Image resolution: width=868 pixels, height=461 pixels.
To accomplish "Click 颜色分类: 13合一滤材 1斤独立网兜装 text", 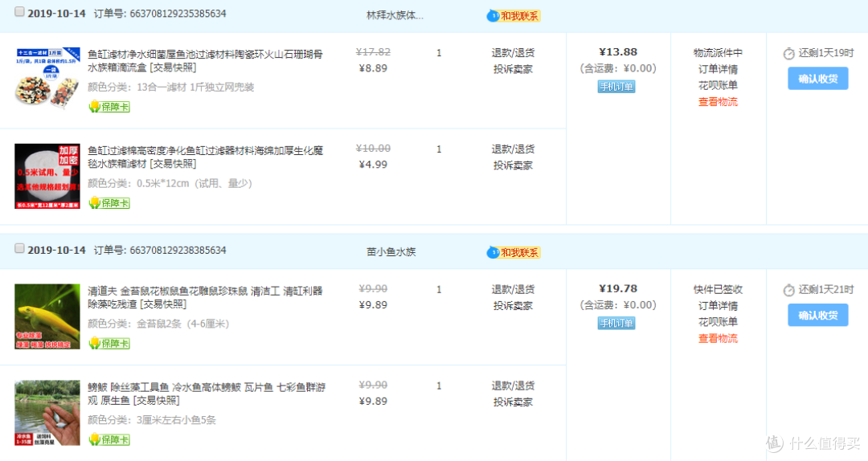I will pyautogui.click(x=170, y=88).
